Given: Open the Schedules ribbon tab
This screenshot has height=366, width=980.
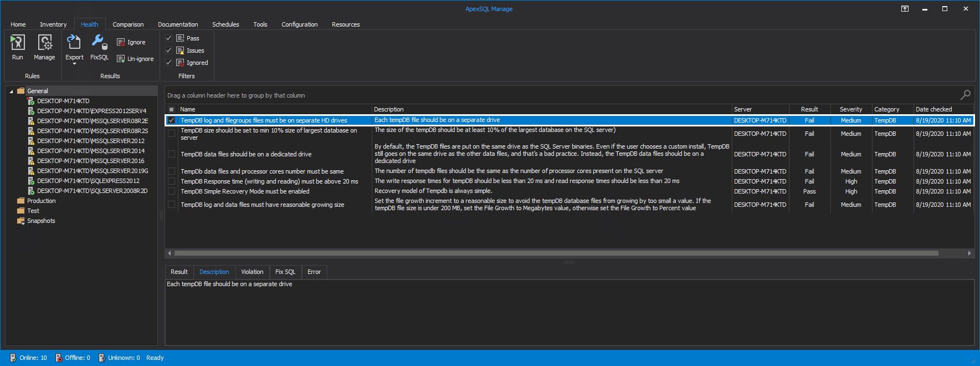Looking at the screenshot, I should [225, 24].
